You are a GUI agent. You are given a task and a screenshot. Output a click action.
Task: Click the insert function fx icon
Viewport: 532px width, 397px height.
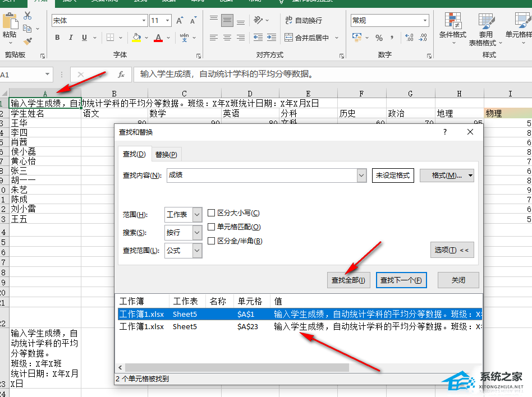[x=121, y=75]
